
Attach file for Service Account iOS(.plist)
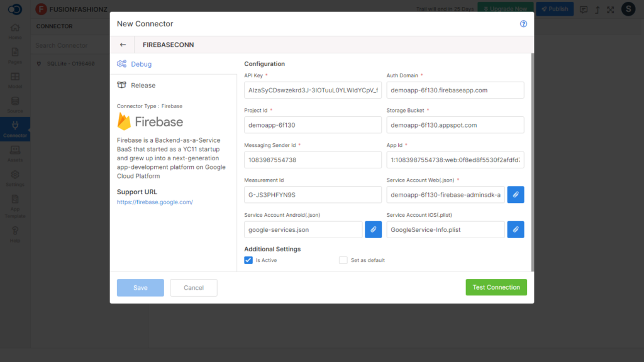tap(516, 229)
